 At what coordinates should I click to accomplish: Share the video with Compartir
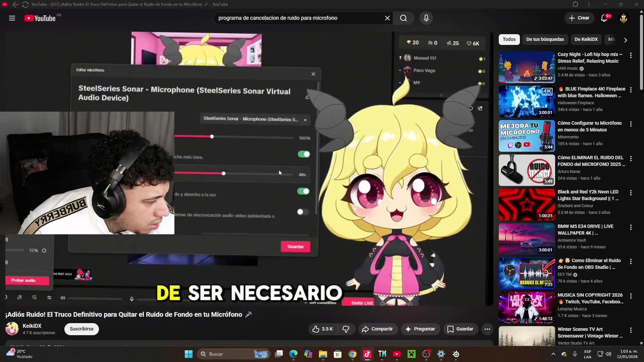(377, 329)
